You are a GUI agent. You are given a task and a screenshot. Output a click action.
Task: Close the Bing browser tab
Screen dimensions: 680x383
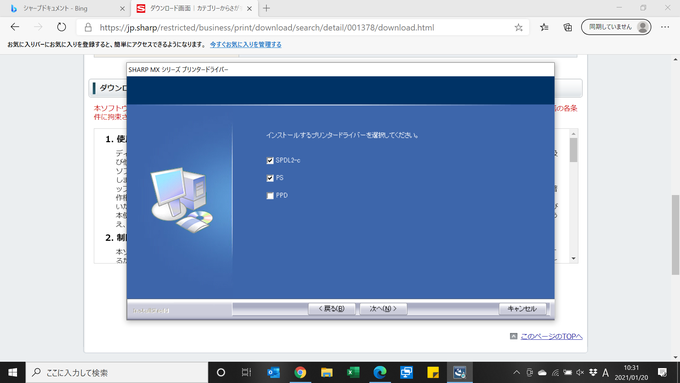(x=122, y=8)
